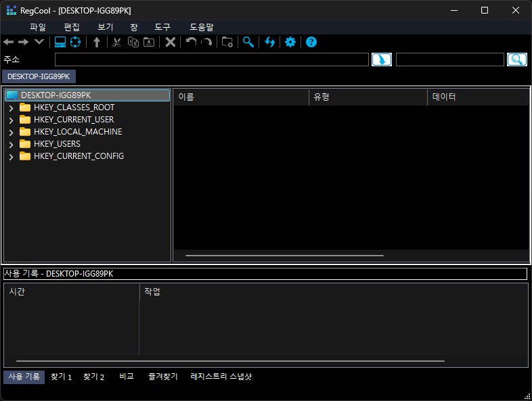Click the cut scissors icon
Viewport: 532px width, 401px height.
(116, 42)
